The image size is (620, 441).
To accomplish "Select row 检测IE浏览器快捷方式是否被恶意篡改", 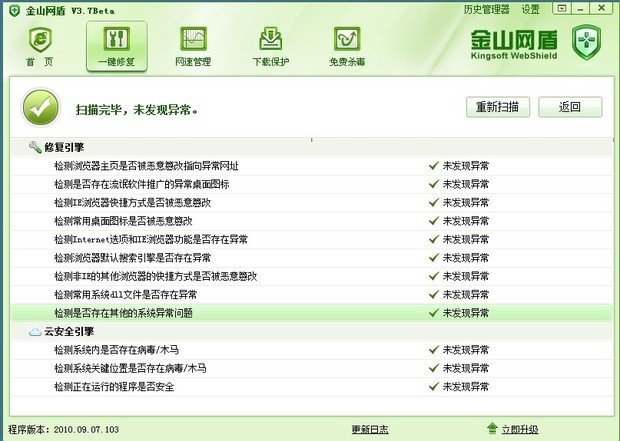I will coord(312,203).
